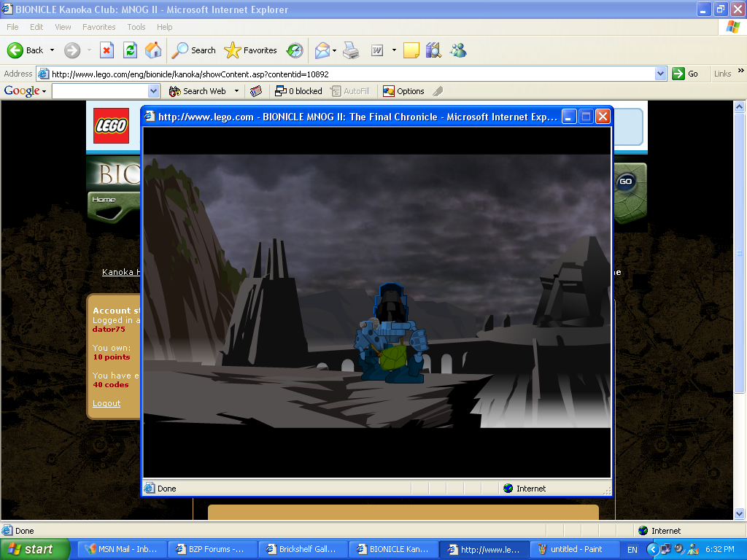The image size is (747, 560).
Task: Expand the Back history dropdown arrow
Action: [x=52, y=50]
